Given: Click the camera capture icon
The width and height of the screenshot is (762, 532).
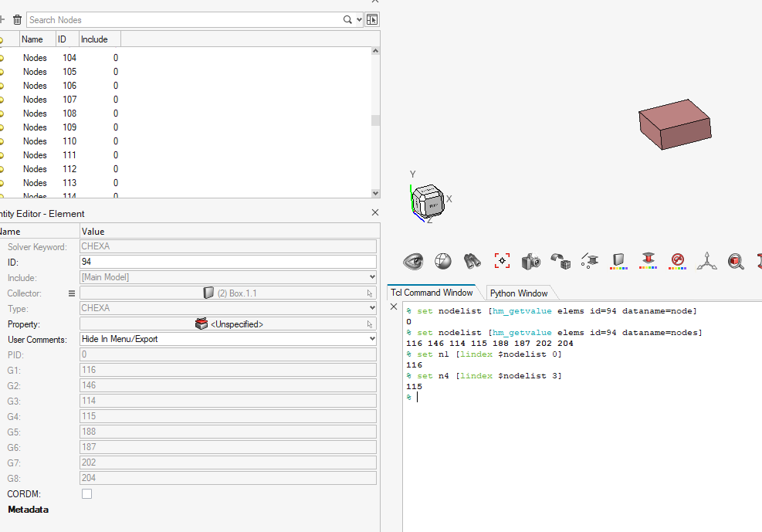Looking at the screenshot, I should tap(530, 262).
